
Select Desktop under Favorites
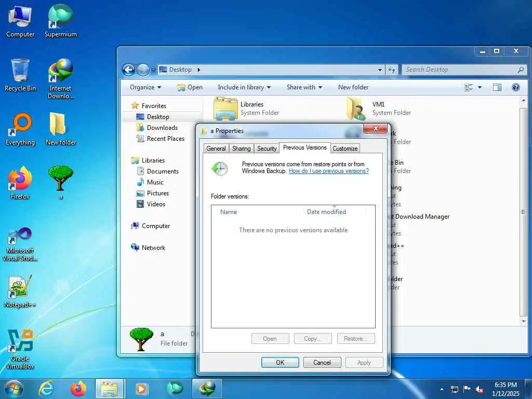(158, 117)
